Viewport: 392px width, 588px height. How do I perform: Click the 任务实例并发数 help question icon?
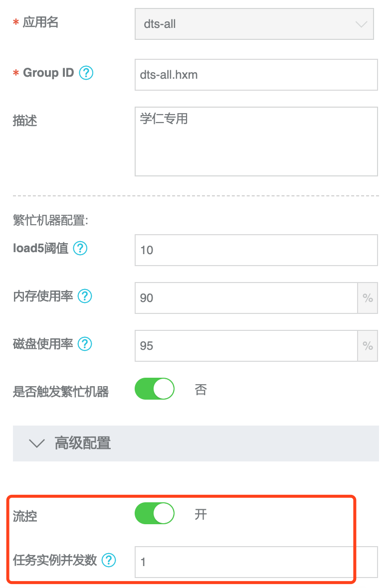109,561
